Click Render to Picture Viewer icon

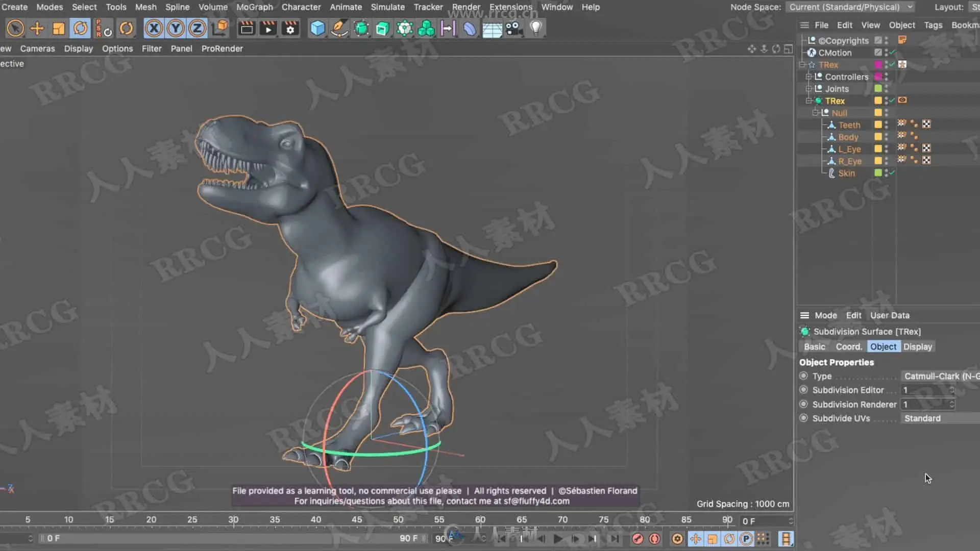(268, 28)
